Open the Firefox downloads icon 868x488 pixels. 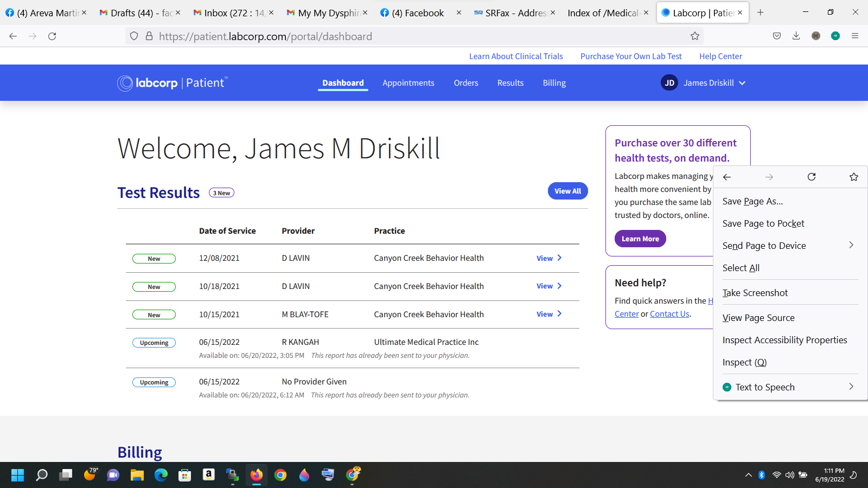tap(796, 36)
